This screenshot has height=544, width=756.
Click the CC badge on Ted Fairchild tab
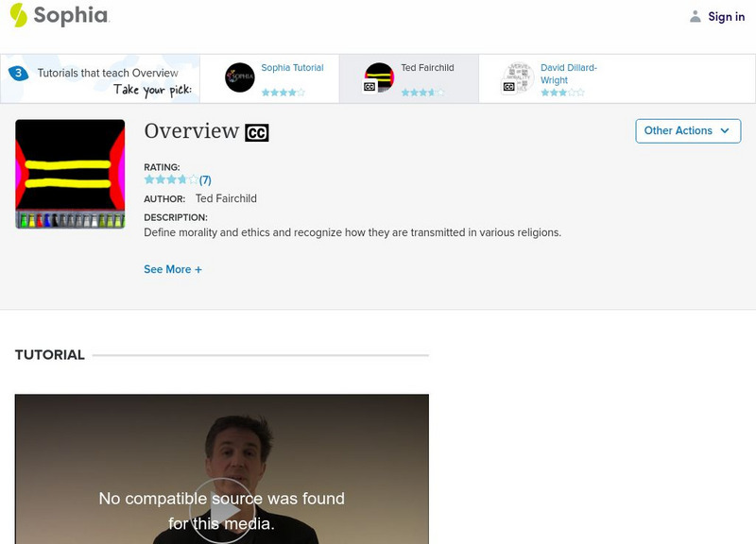[x=369, y=87]
